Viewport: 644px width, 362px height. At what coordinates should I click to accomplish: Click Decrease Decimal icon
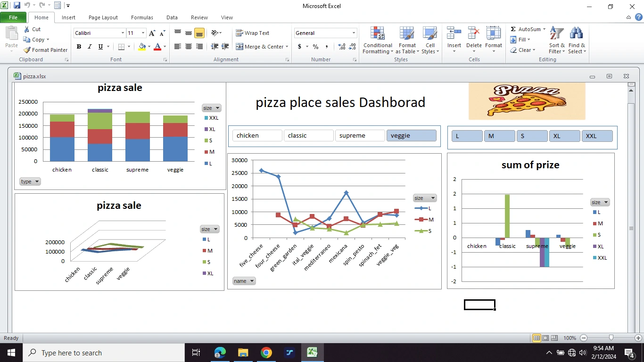tap(353, 47)
